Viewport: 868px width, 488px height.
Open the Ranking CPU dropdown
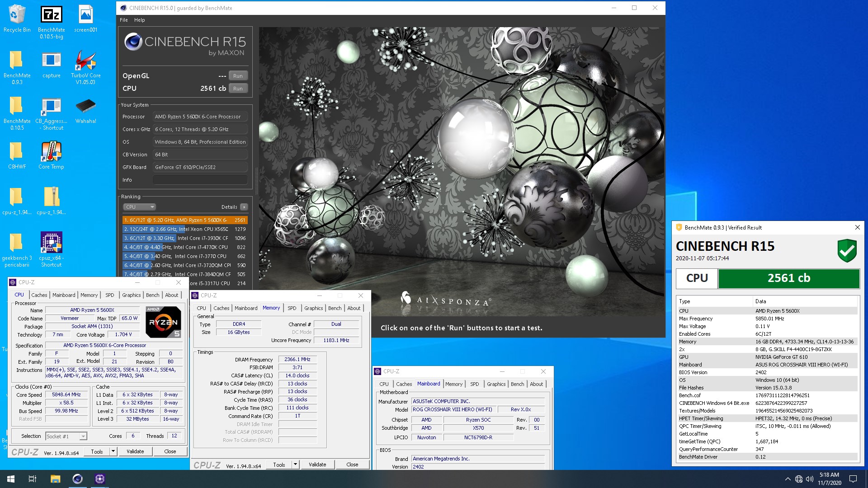pyautogui.click(x=140, y=207)
